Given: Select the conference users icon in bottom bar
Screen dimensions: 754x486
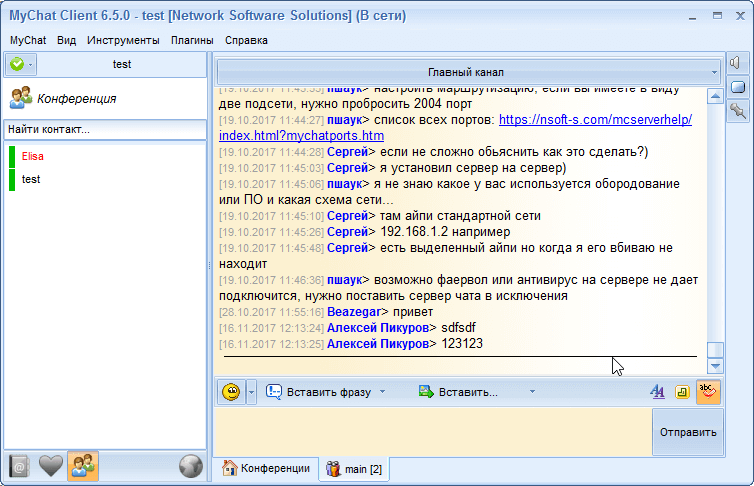Looking at the screenshot, I should (x=83, y=465).
